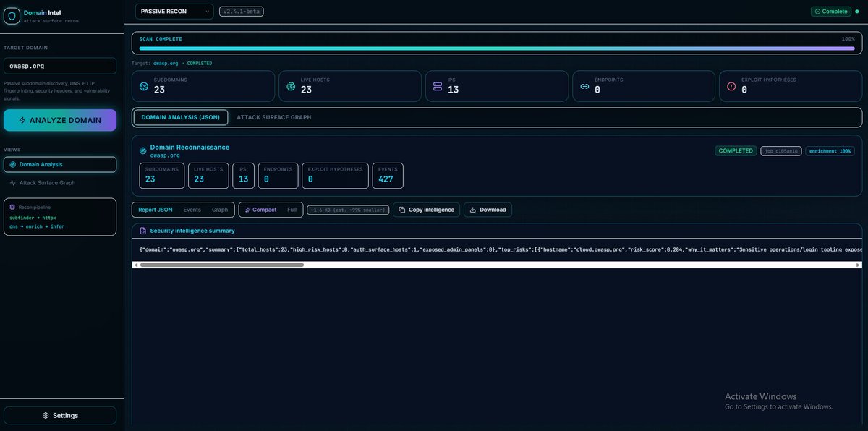Click the v2.4.1-beta version badge

pos(242,11)
